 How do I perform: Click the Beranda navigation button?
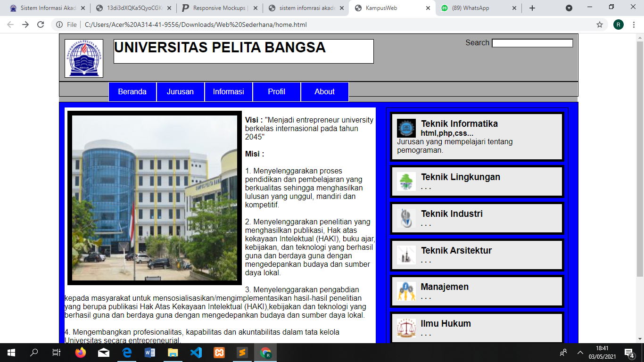coord(132,91)
